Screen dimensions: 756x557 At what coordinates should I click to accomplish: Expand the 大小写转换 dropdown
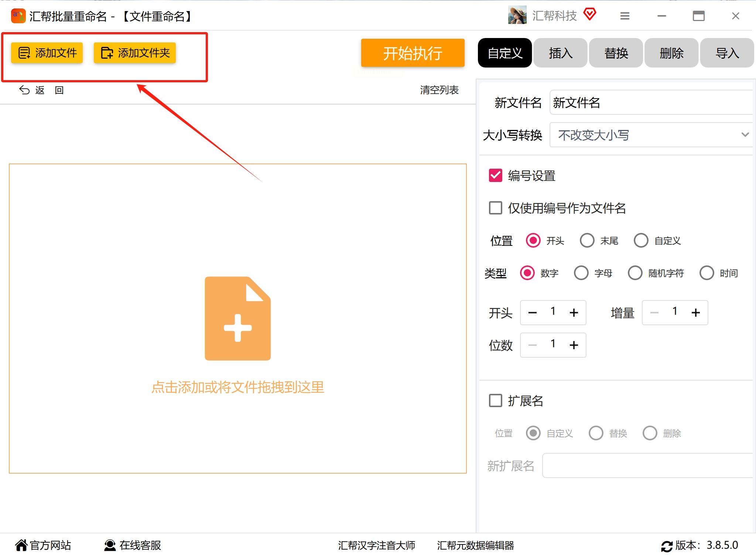click(x=651, y=135)
